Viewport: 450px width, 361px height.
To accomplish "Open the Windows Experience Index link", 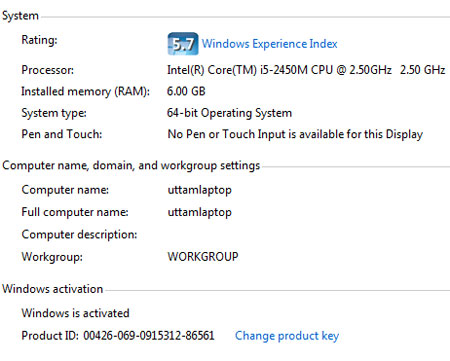I will click(269, 44).
